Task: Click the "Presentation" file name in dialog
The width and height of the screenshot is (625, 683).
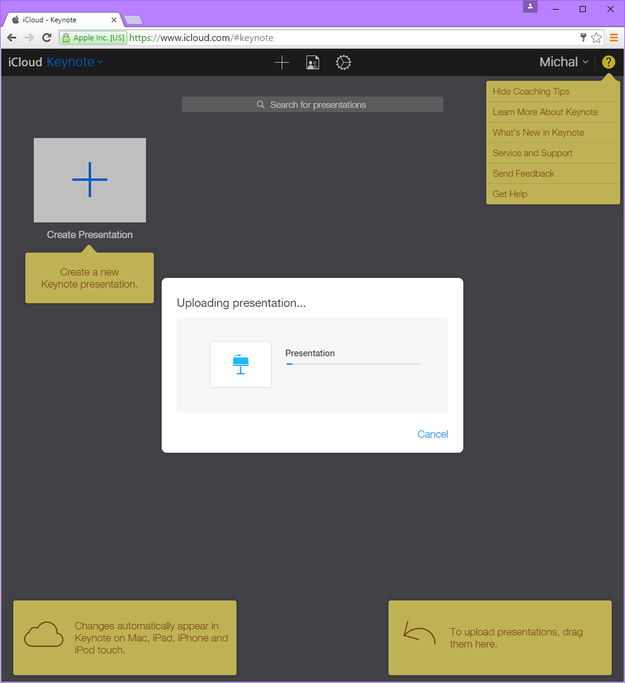Action: pos(310,353)
